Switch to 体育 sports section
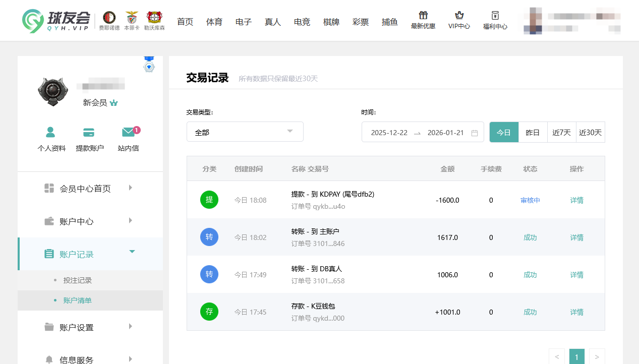 pyautogui.click(x=214, y=22)
